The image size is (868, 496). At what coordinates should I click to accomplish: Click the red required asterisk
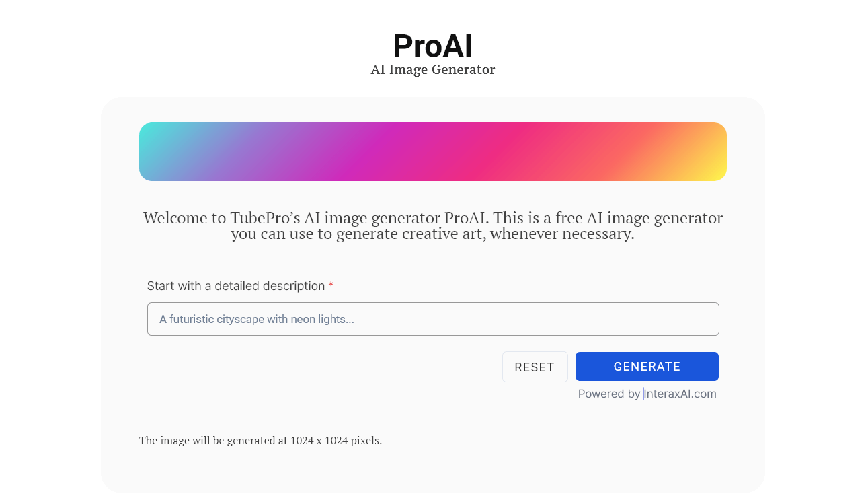[x=330, y=285]
